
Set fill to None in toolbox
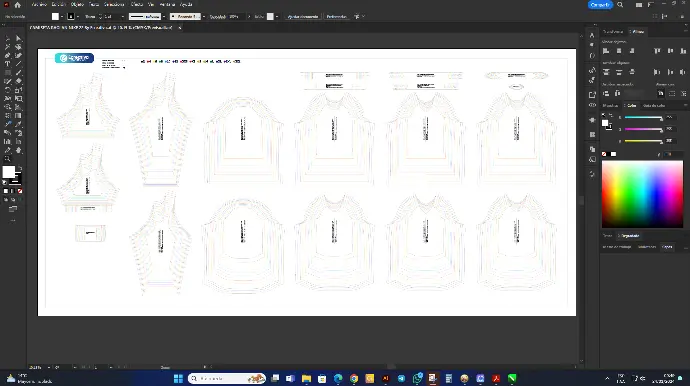[20, 191]
